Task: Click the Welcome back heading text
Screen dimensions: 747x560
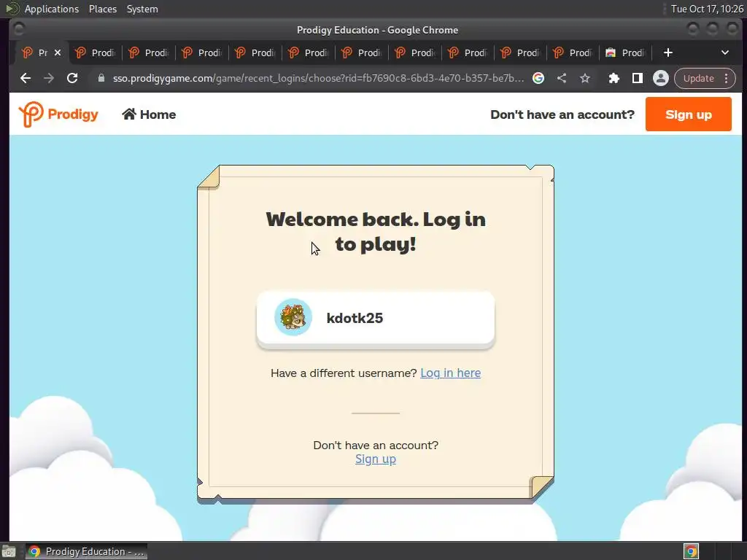Action: click(x=376, y=231)
